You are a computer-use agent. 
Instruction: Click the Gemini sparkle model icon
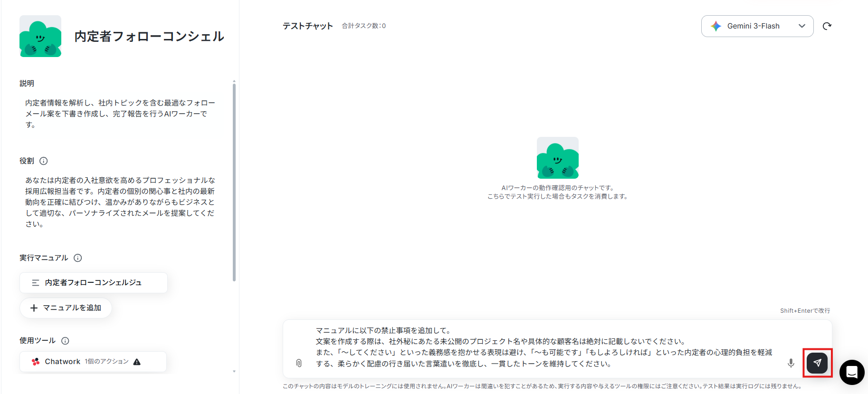[716, 26]
